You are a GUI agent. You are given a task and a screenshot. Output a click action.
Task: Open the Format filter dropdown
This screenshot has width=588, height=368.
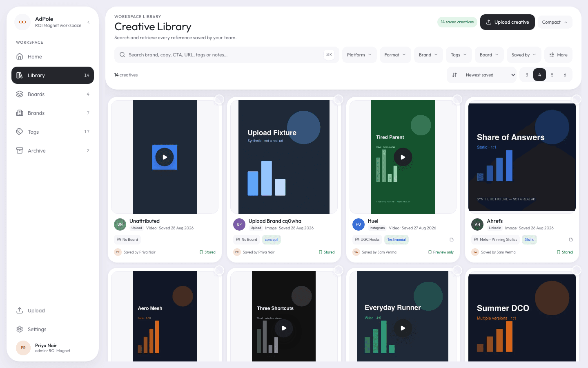[x=395, y=55]
